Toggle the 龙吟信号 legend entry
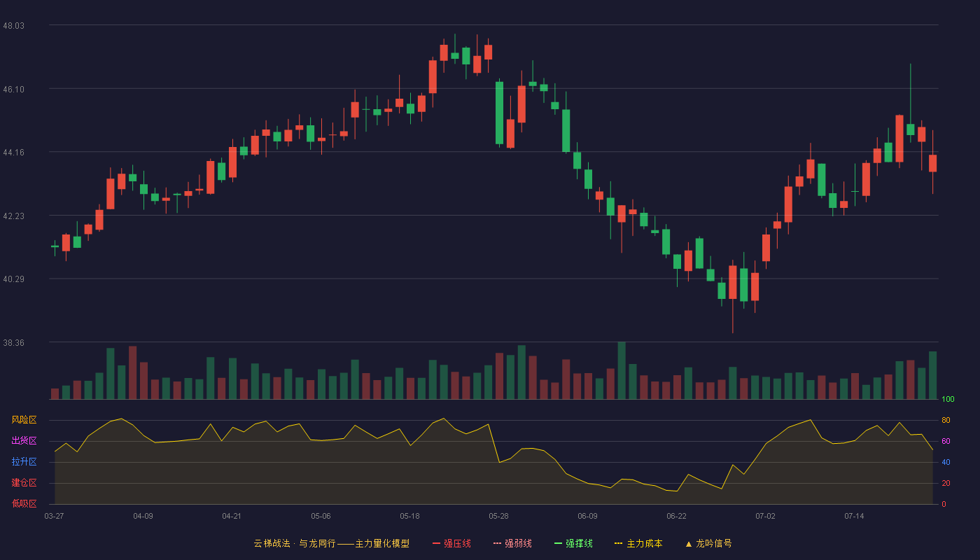 point(708,543)
